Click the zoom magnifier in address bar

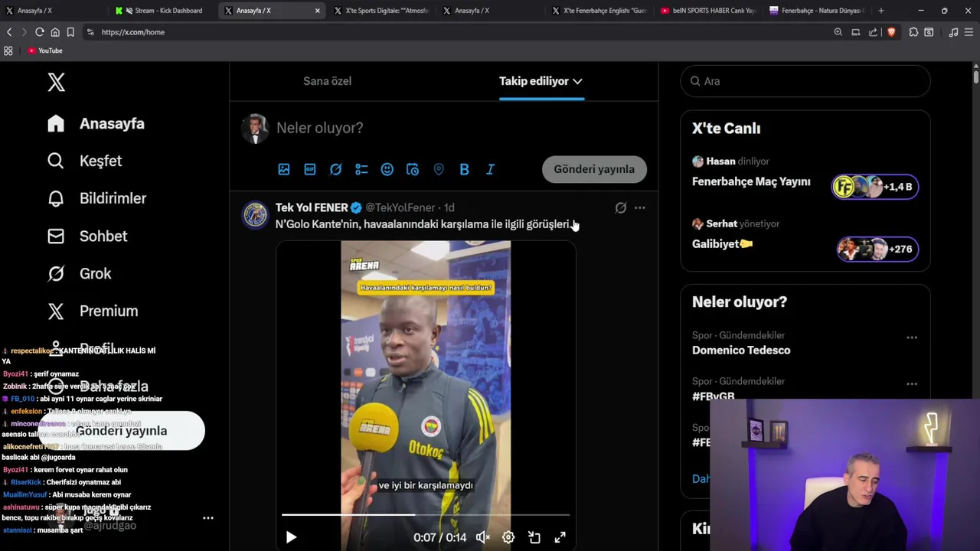tap(838, 32)
